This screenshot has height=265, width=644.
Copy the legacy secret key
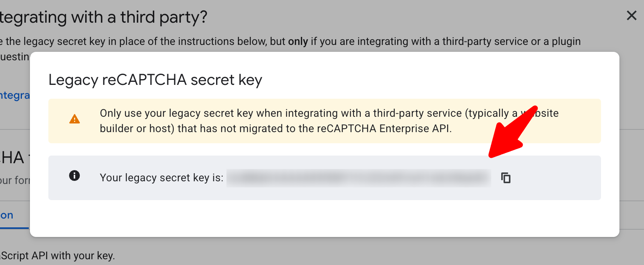pyautogui.click(x=506, y=178)
